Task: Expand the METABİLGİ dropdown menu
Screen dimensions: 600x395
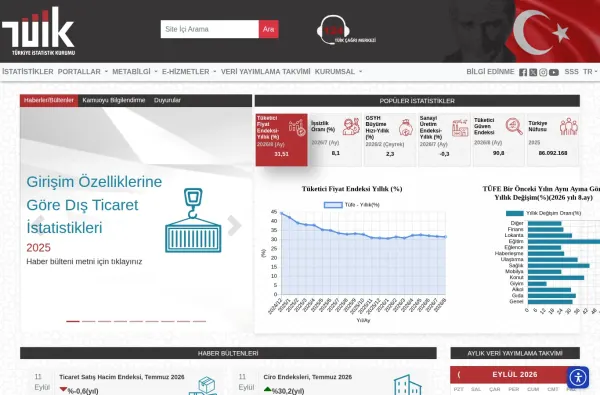Action: pyautogui.click(x=135, y=72)
